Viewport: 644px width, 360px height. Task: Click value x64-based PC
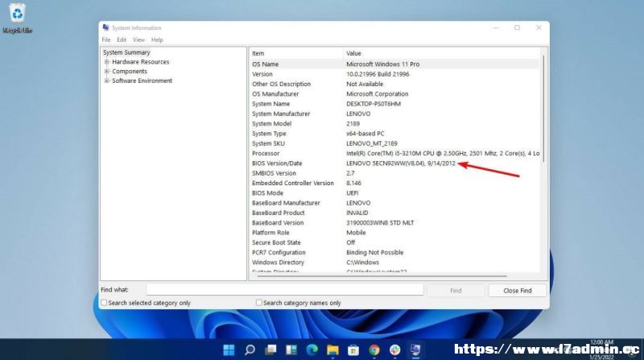coord(365,134)
